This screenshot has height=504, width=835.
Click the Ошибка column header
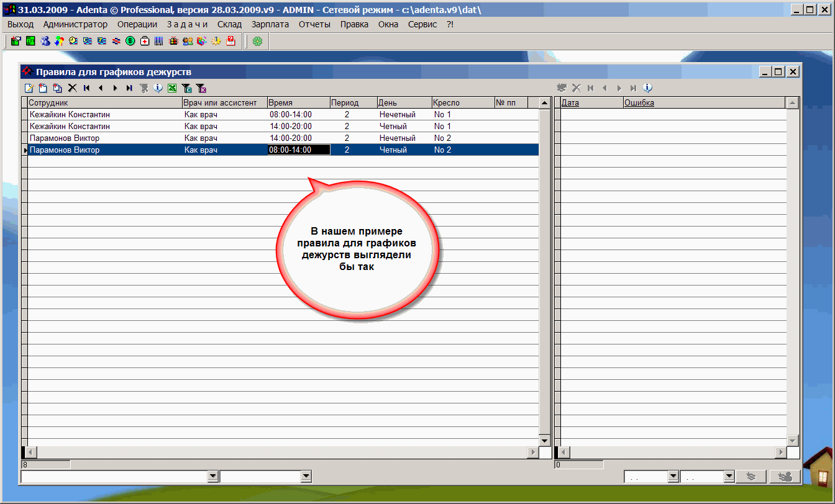click(639, 103)
